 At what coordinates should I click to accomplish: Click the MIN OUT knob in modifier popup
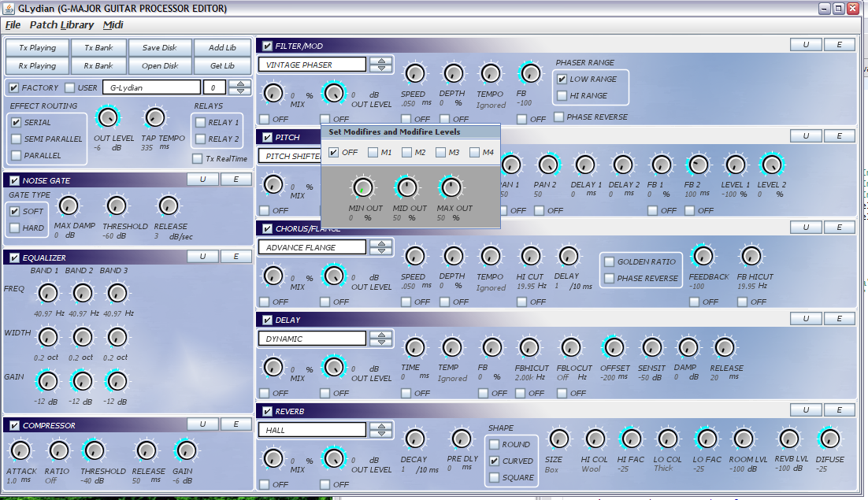coord(363,188)
